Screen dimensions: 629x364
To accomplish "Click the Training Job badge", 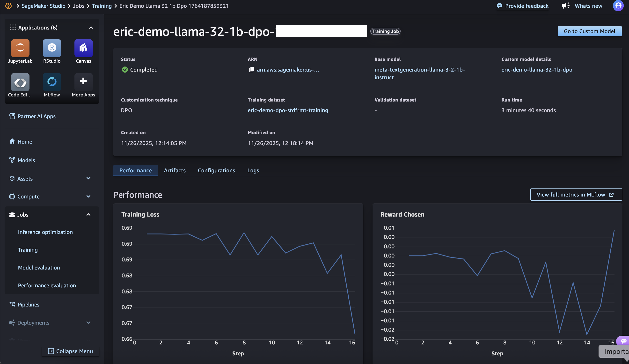I will (385, 31).
